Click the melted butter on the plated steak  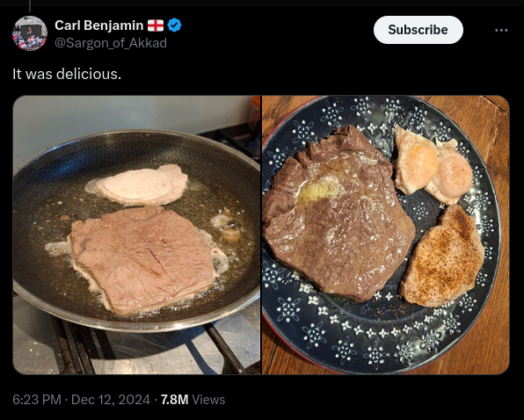click(x=320, y=190)
